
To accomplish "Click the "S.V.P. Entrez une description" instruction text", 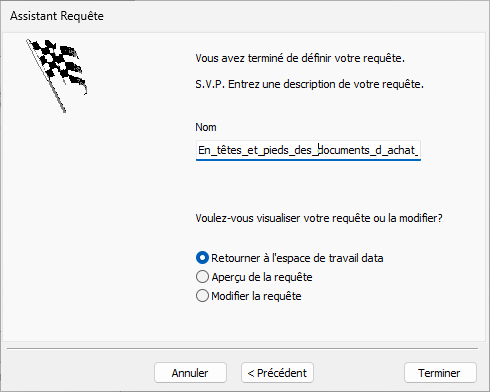I will click(309, 84).
